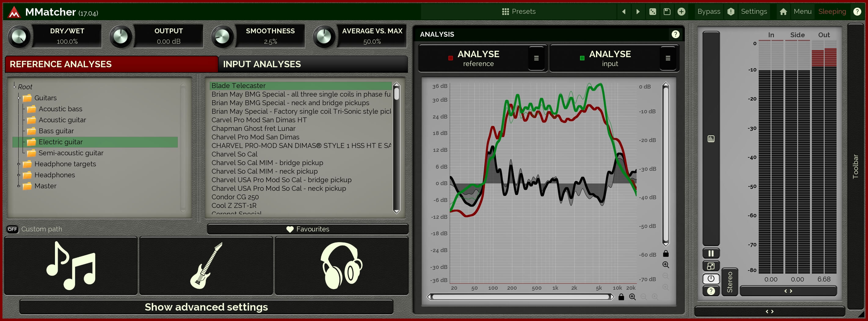The height and width of the screenshot is (321, 868).
Task: Click the graph vertical range scrollbar
Action: 666,164
